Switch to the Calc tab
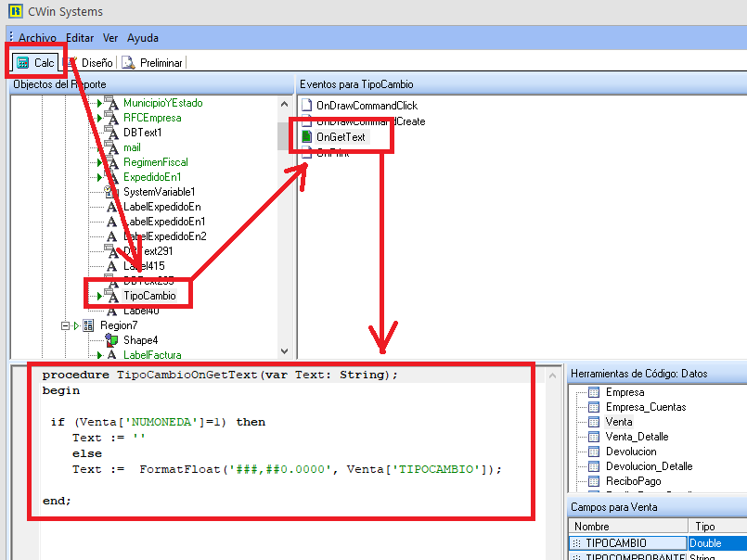 point(36,62)
